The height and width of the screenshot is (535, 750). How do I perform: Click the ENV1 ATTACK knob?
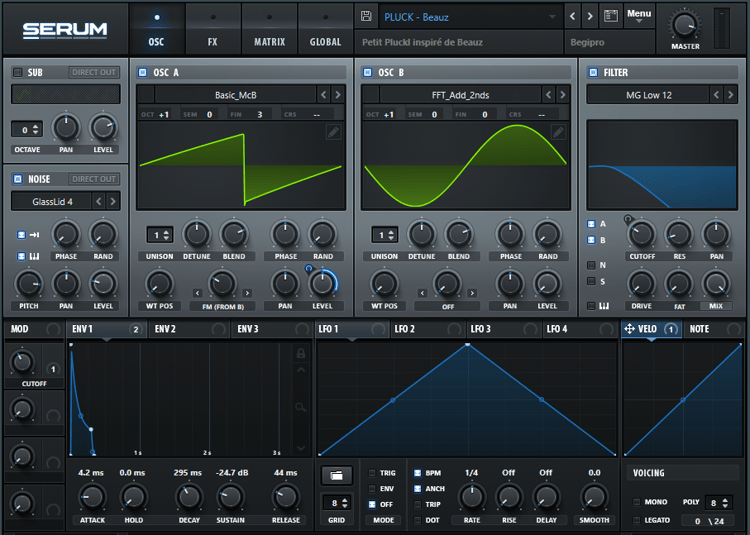click(x=92, y=497)
